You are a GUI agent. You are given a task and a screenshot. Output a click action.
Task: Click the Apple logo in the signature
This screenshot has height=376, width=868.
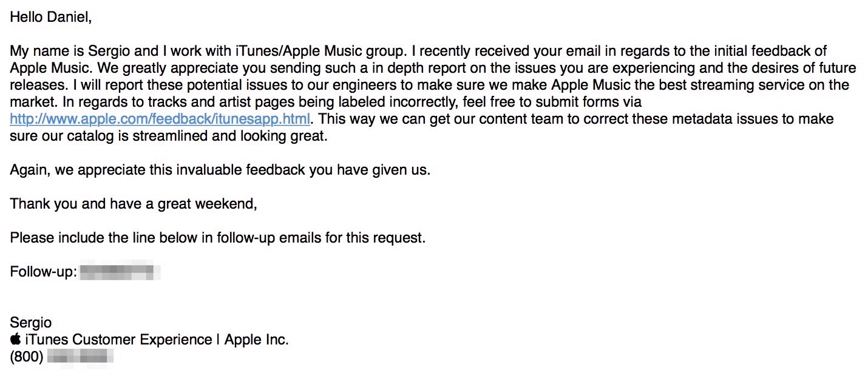[x=16, y=339]
